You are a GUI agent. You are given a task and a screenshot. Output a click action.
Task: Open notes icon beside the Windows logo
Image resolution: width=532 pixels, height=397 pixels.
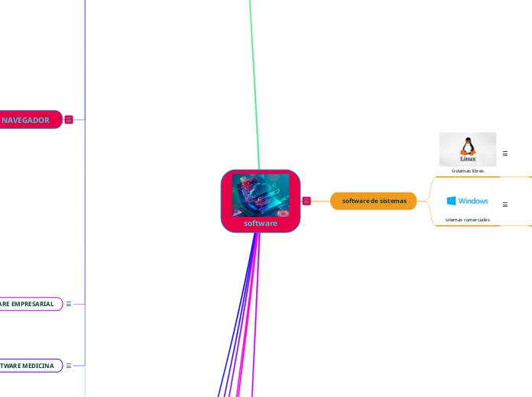[x=505, y=205]
